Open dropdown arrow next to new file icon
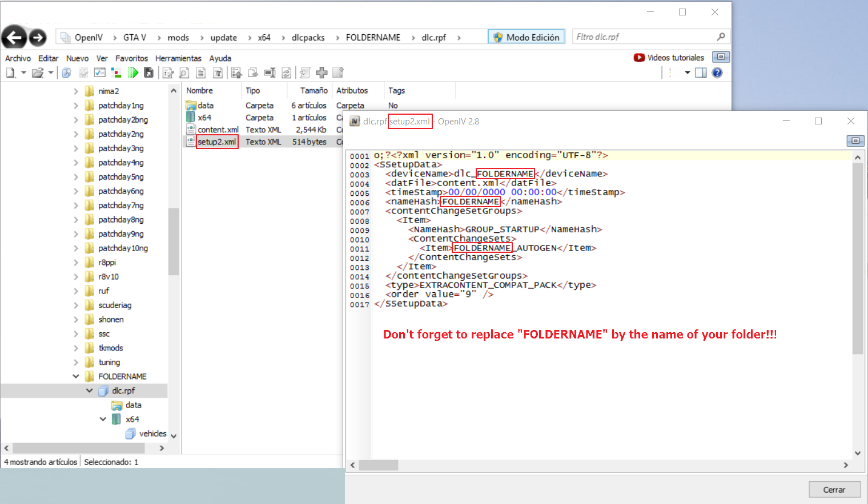Viewport: 868px width, 504px height. point(23,72)
